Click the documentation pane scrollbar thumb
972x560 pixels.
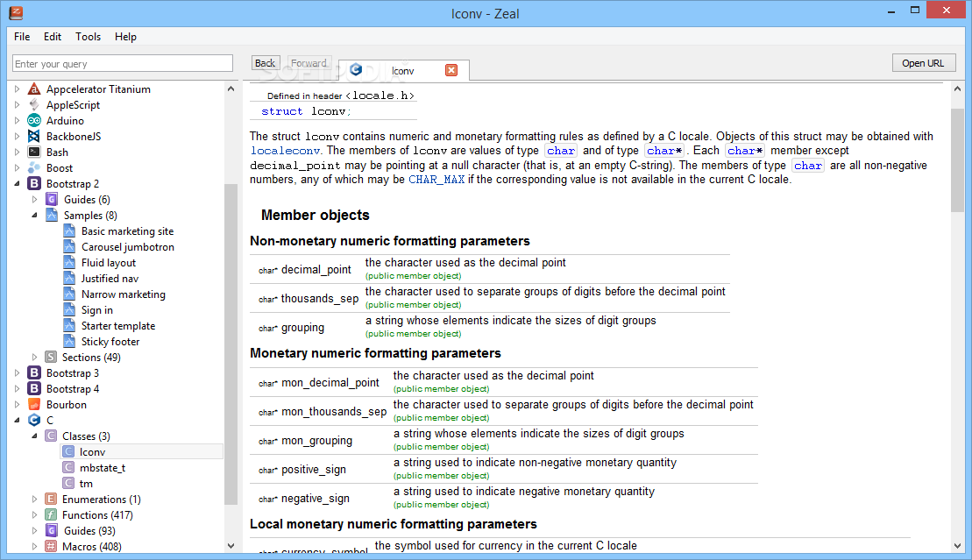957,160
